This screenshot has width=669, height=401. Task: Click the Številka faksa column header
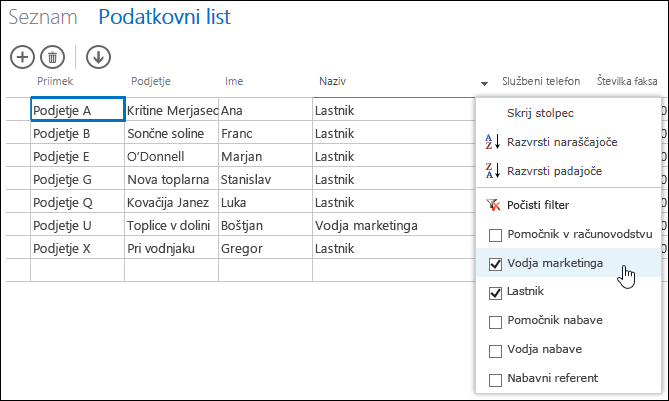tap(627, 81)
